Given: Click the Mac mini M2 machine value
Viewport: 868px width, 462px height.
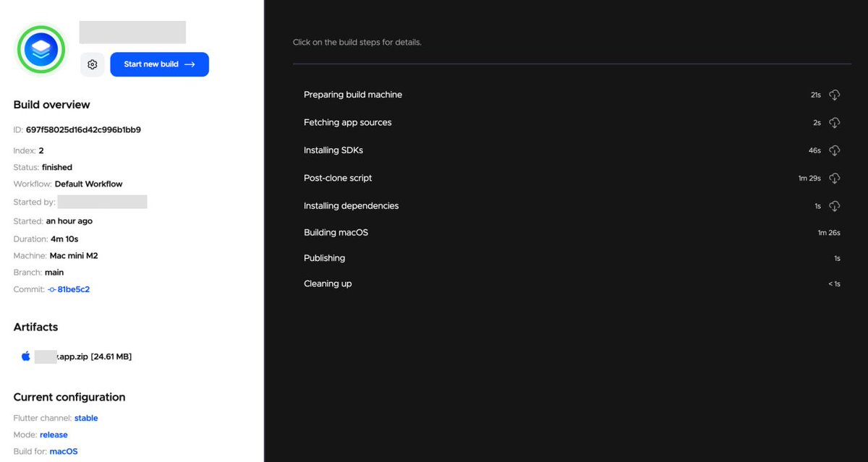Looking at the screenshot, I should [x=74, y=256].
